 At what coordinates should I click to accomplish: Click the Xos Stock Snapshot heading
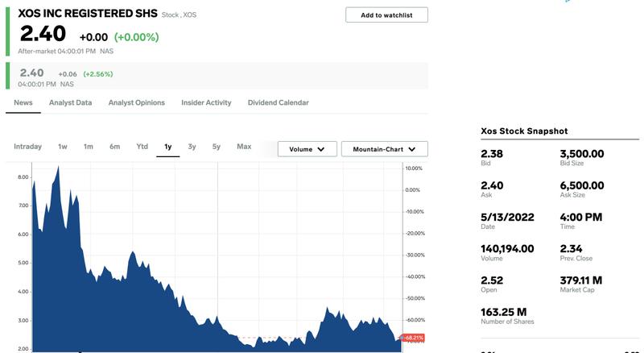[524, 131]
